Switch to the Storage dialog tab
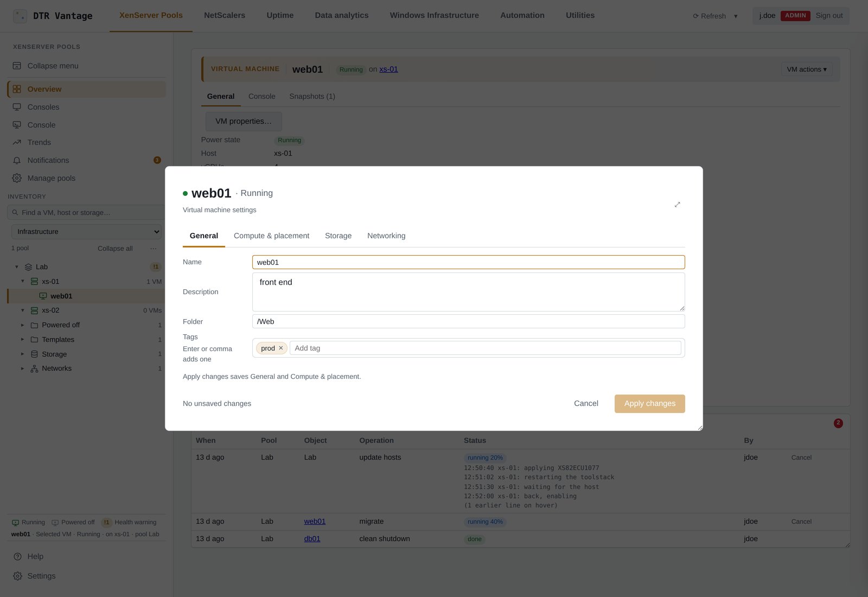Screen dimensions: 868x597 (x=338, y=236)
